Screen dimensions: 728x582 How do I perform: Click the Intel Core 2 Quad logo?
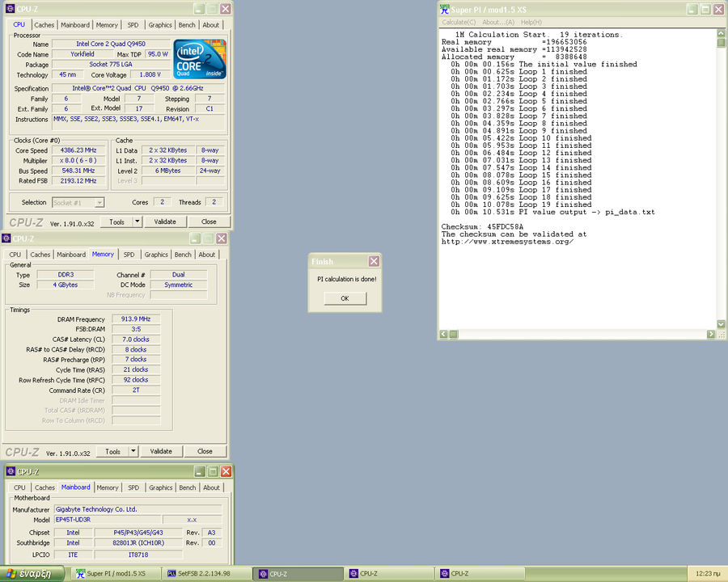point(200,59)
